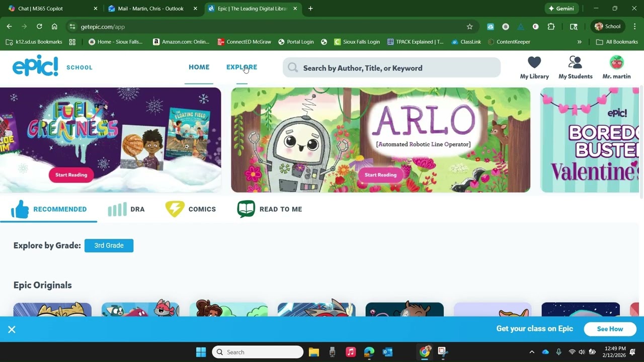Open the Boredom Busters Valentine's banner
Screen dimensions: 644x362
point(590,140)
